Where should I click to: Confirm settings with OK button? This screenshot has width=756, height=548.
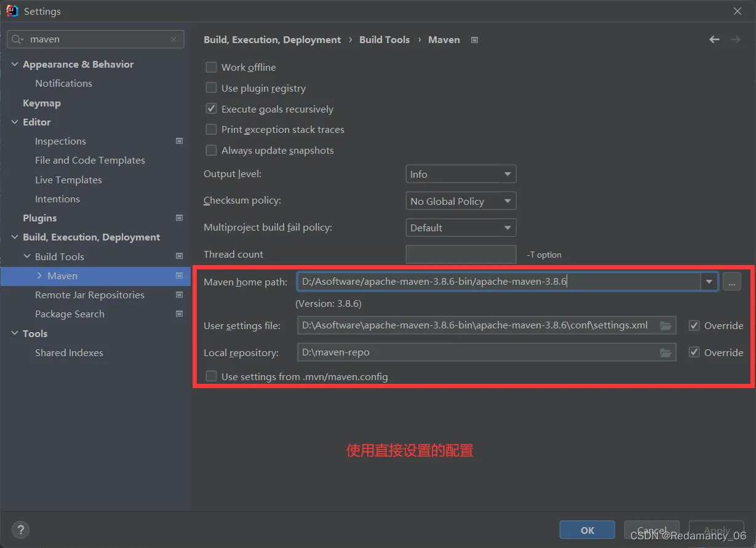[587, 530]
